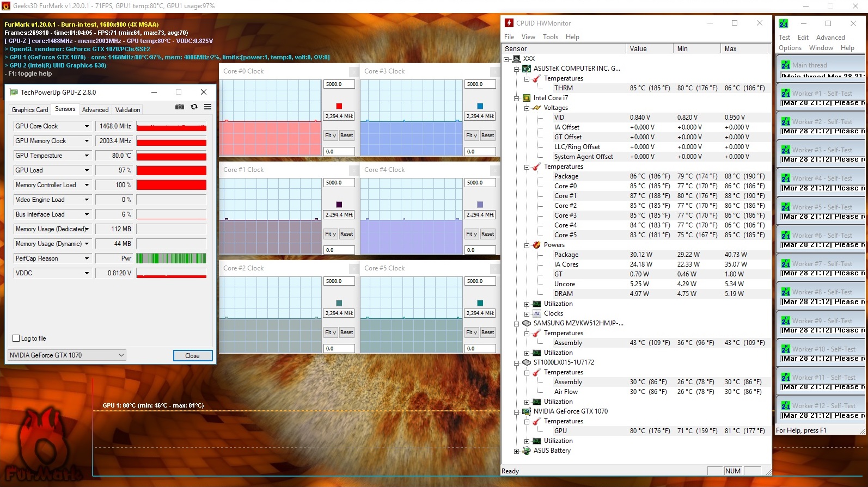The image size is (868, 487).
Task: Click the Intel Core i7 processor icon
Action: point(527,98)
